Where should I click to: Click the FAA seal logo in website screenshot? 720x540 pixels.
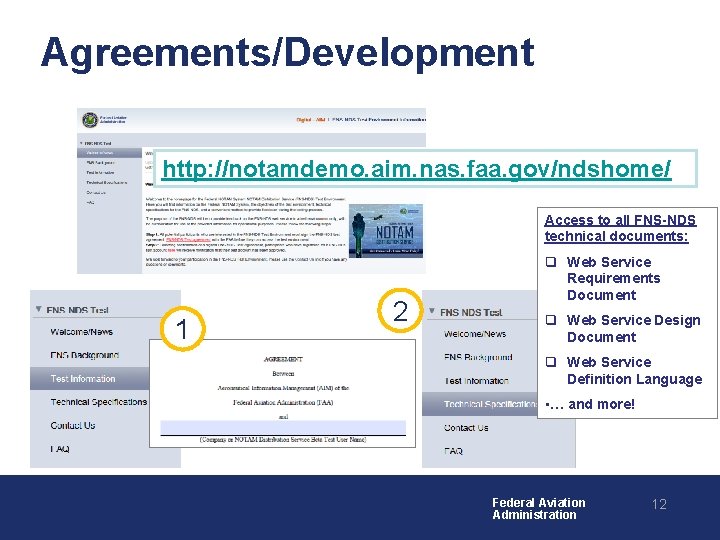tap(90, 120)
